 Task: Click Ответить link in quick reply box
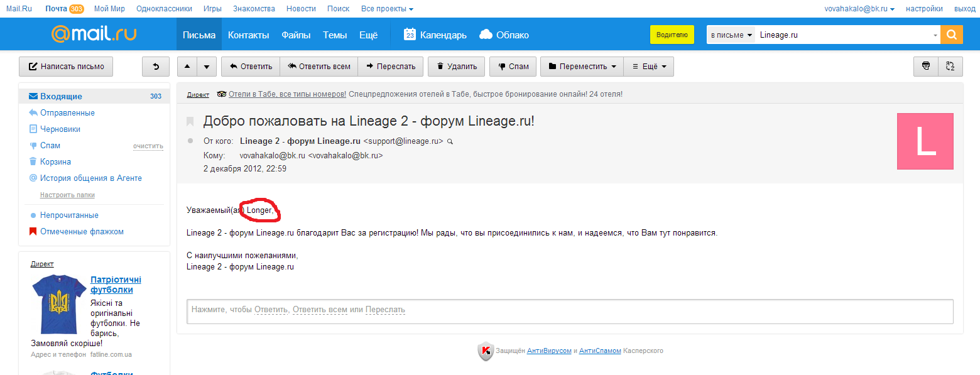point(271,310)
